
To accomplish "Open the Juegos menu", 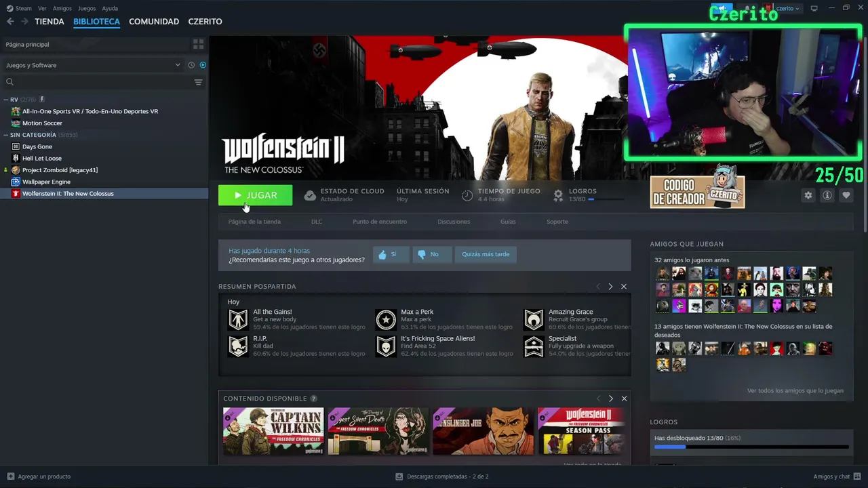I will click(x=87, y=9).
